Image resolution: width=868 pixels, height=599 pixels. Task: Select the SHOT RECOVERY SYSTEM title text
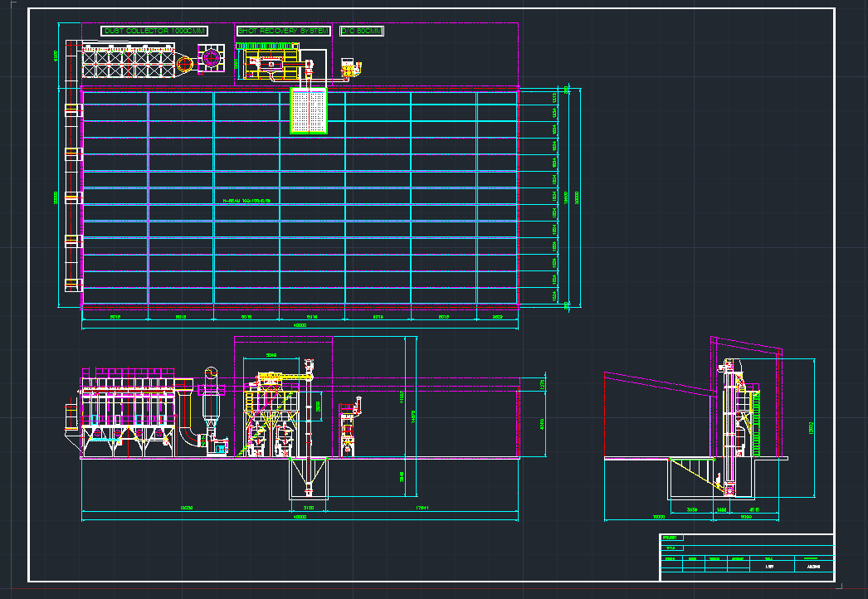(283, 31)
